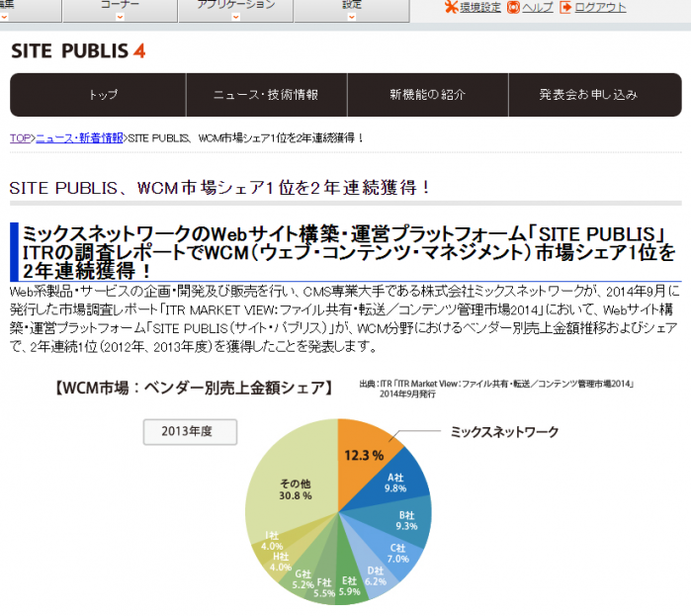
Task: Open the 環境設定 link
Action: tap(480, 7)
